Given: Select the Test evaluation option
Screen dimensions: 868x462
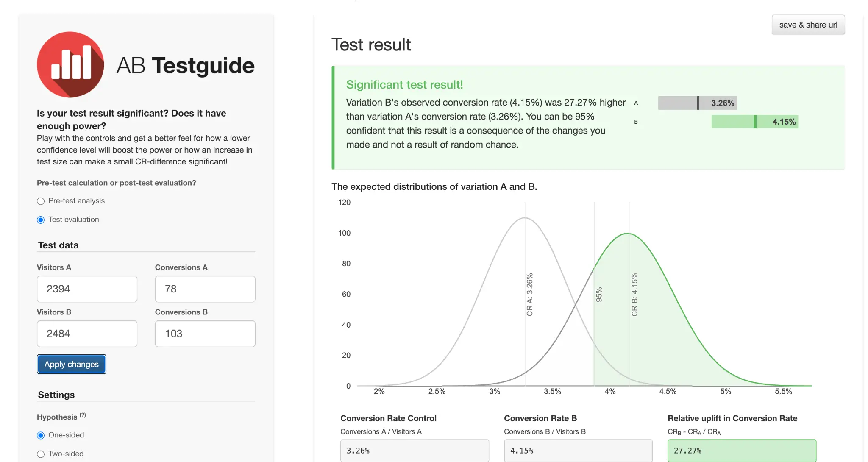Looking at the screenshot, I should [x=40, y=220].
